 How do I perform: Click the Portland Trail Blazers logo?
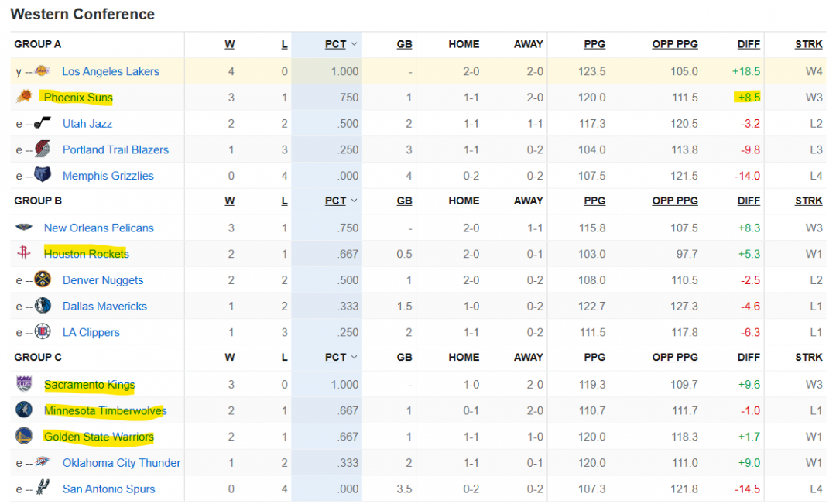point(43,149)
